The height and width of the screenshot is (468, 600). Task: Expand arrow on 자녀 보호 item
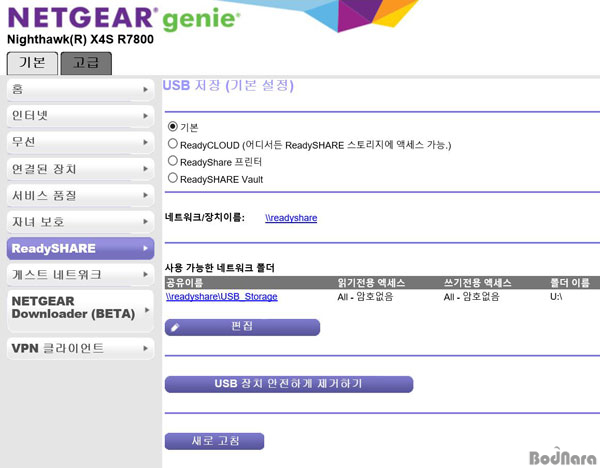coord(145,222)
